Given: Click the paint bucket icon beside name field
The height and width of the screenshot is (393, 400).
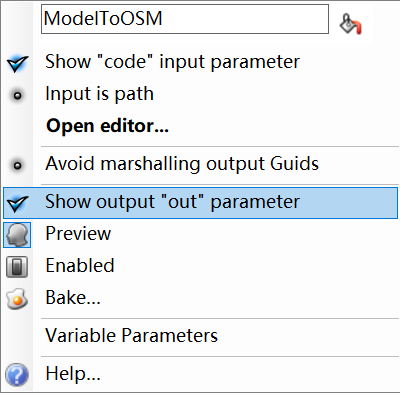Looking at the screenshot, I should [351, 23].
